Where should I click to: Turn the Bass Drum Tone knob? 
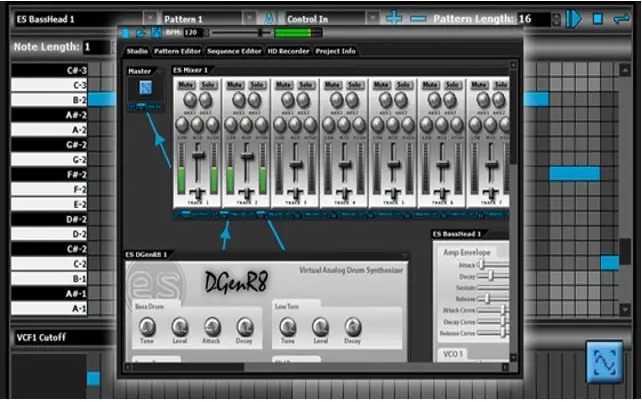(x=147, y=326)
